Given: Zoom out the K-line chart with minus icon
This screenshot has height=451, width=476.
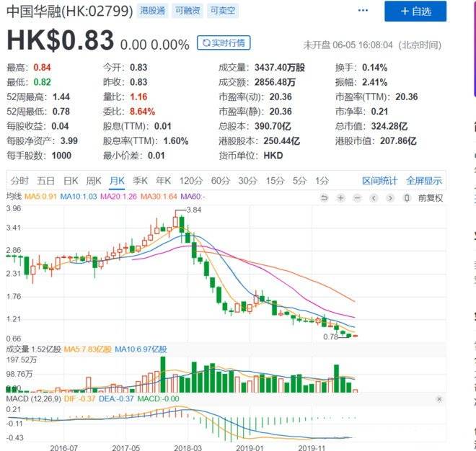Looking at the screenshot, I should 357,198.
